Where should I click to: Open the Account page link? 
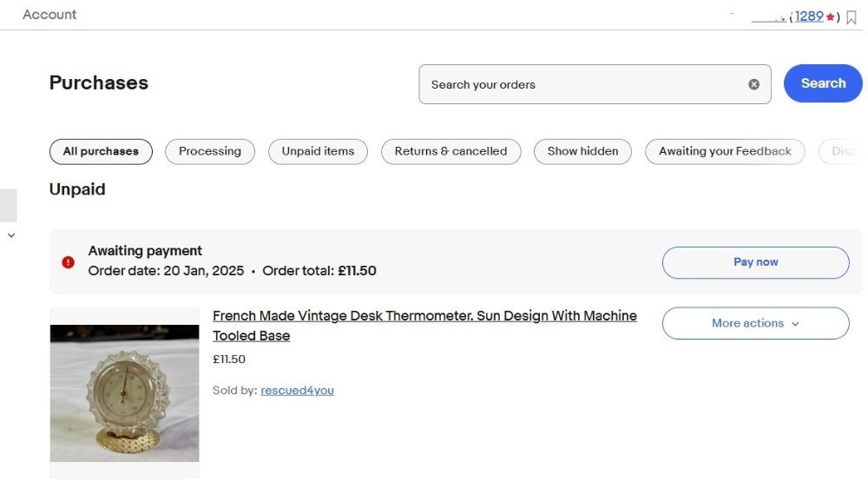(49, 15)
